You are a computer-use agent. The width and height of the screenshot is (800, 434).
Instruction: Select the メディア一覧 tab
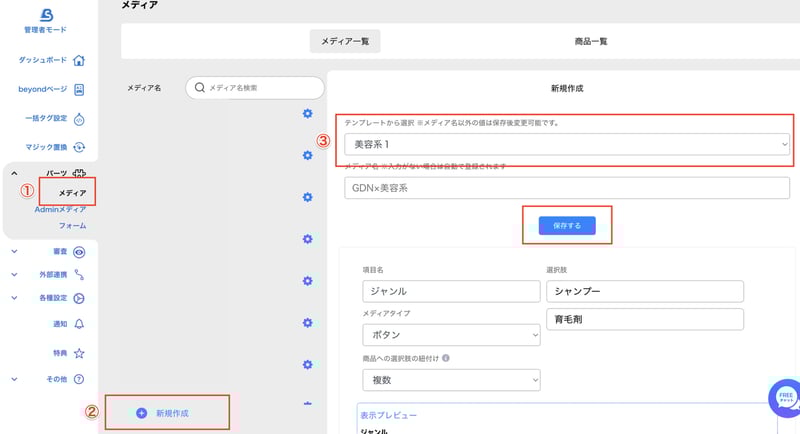click(x=345, y=41)
